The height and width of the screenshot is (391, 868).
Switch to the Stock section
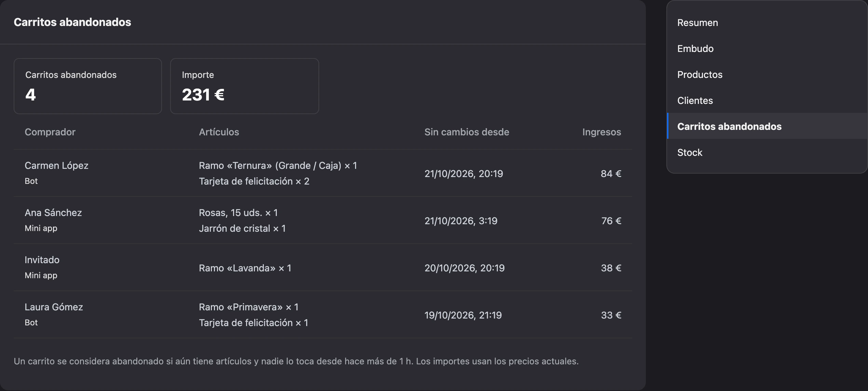pyautogui.click(x=767, y=152)
